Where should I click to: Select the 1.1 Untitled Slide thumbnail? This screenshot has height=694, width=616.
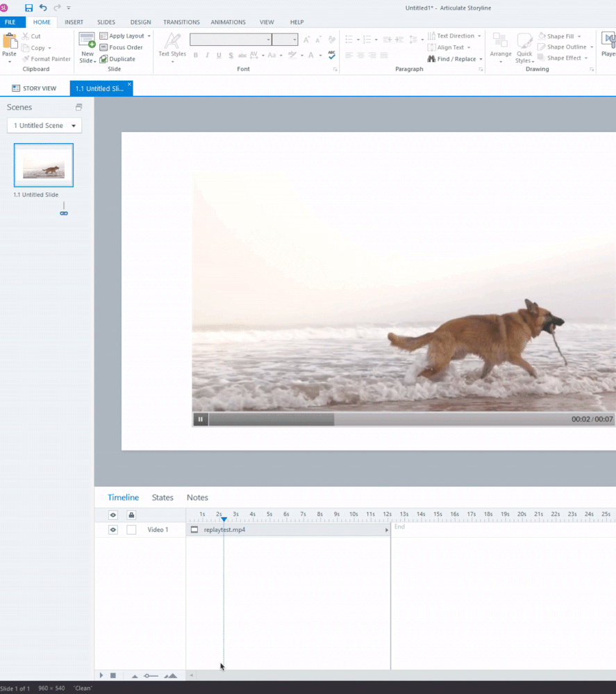pos(44,165)
